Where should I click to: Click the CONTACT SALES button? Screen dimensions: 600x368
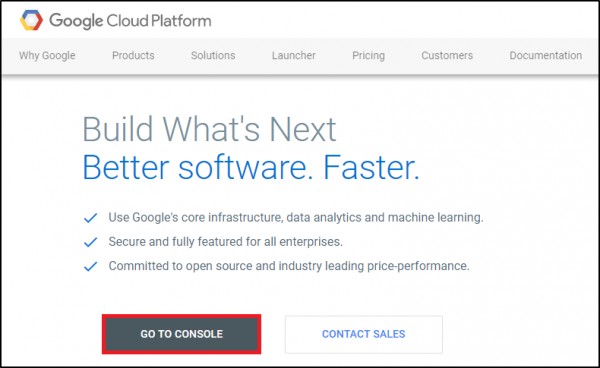click(x=364, y=334)
